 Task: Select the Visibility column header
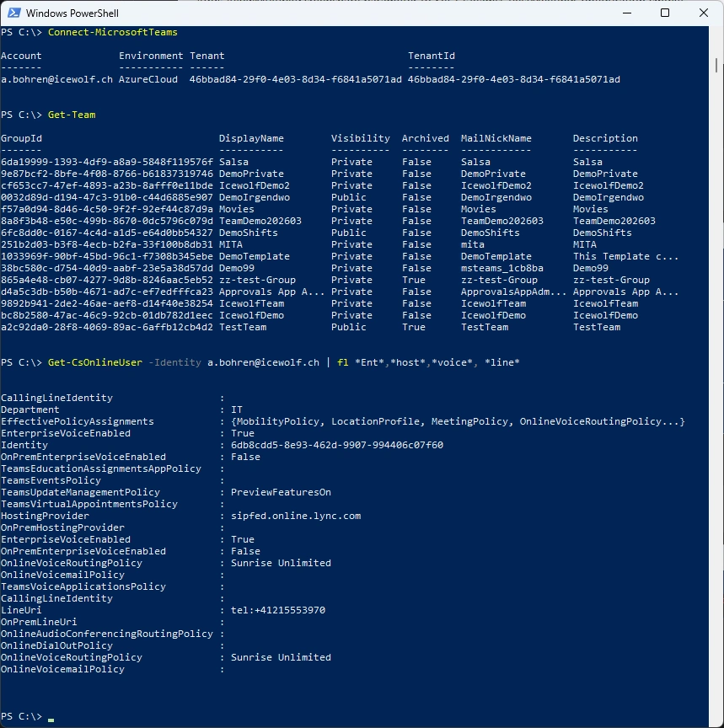pos(360,138)
